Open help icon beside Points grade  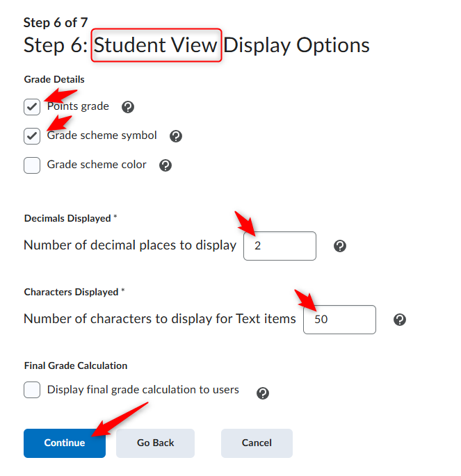(128, 107)
